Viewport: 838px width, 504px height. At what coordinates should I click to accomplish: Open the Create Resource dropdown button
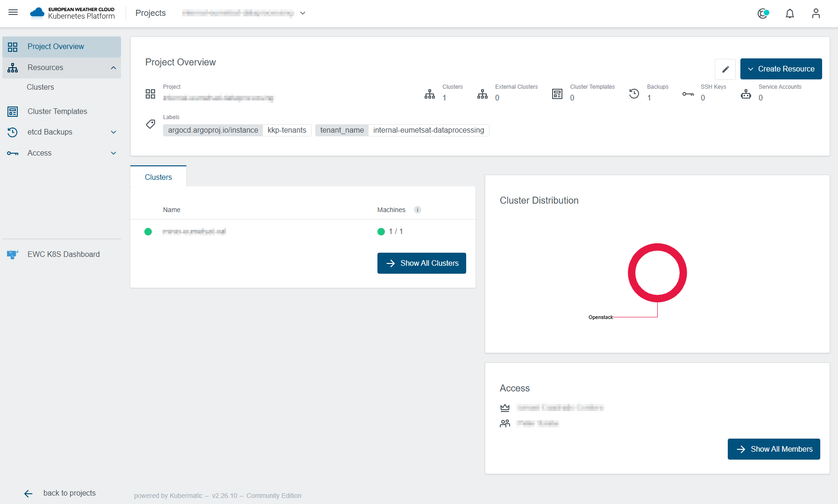[781, 69]
